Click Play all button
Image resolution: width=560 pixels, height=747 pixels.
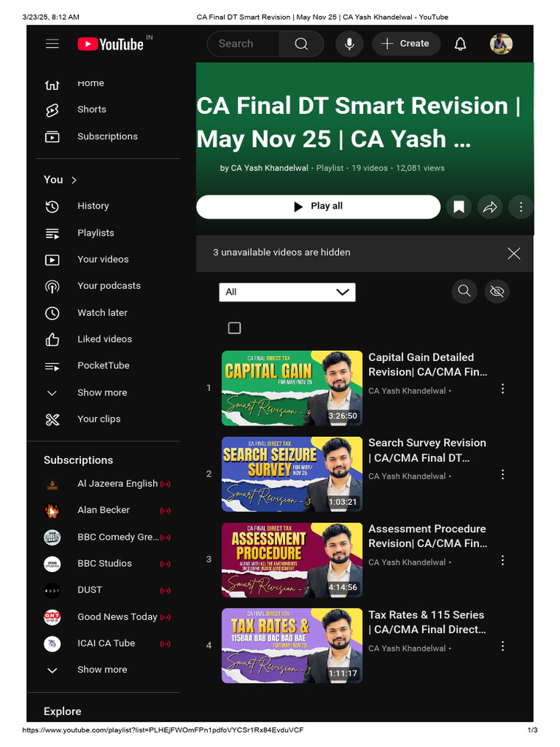318,206
